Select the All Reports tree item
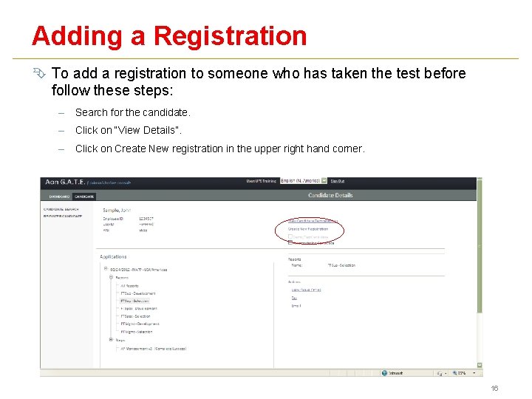532x399 pixels. 129,286
